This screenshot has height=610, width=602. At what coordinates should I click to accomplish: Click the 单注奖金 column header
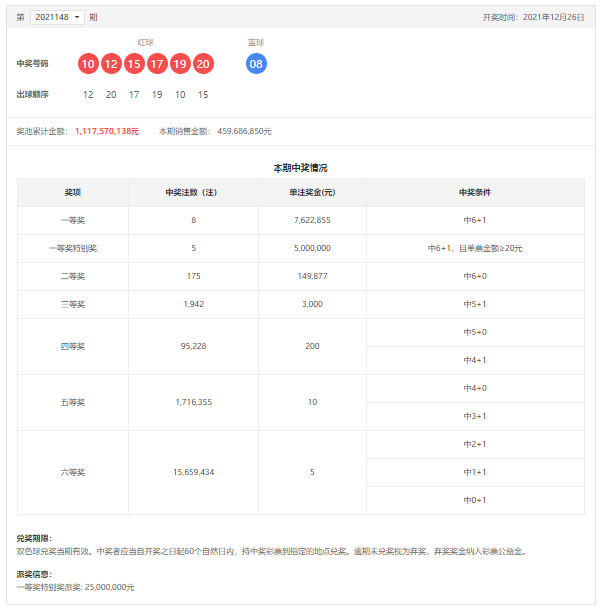[x=312, y=192]
